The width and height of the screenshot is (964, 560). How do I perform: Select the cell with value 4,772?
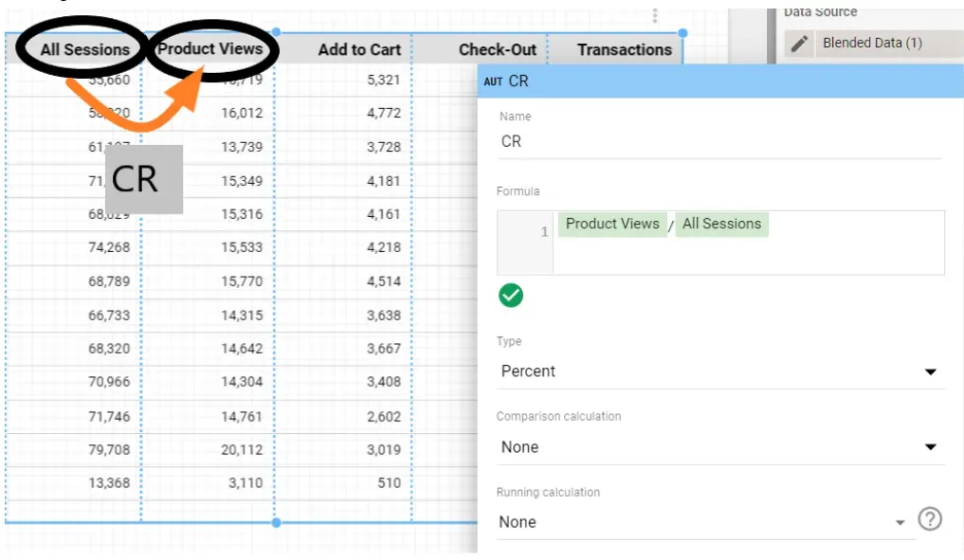coord(384,113)
